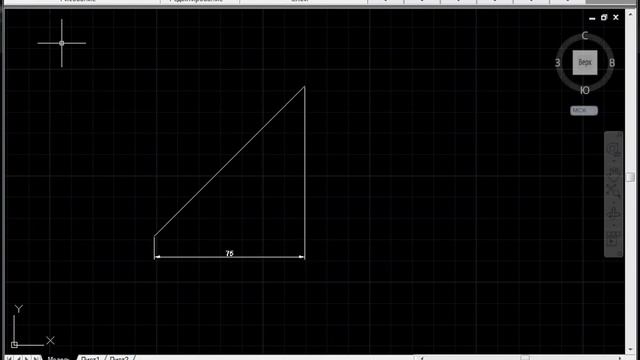Select Zoom Extents tool in navigation bar
This screenshot has width=640, height=360.
(x=613, y=190)
